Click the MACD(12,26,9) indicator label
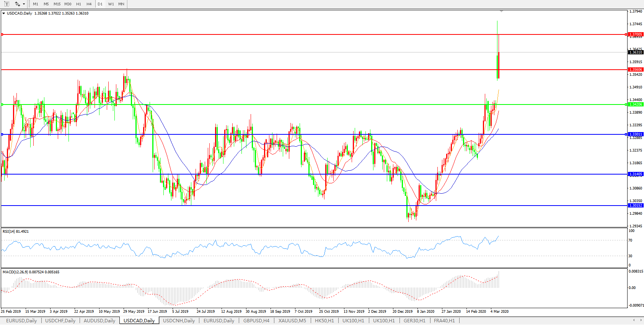The width and height of the screenshot is (644, 325). tap(31, 272)
